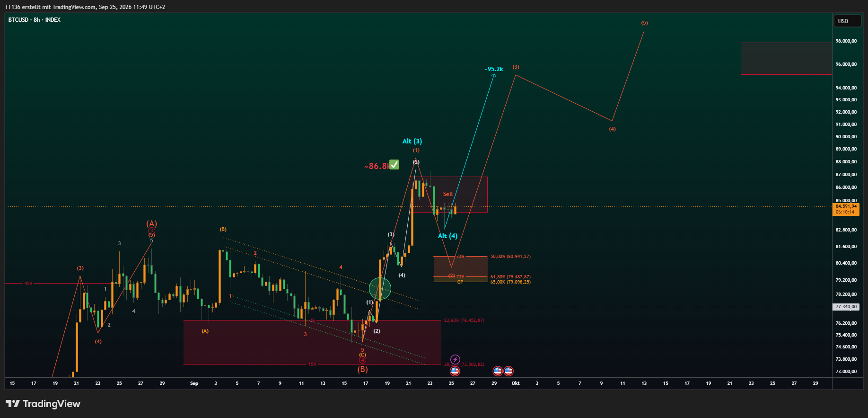The width and height of the screenshot is (868, 418).
Task: Click the '45%' horizontal line label
Action: pyautogui.click(x=28, y=284)
